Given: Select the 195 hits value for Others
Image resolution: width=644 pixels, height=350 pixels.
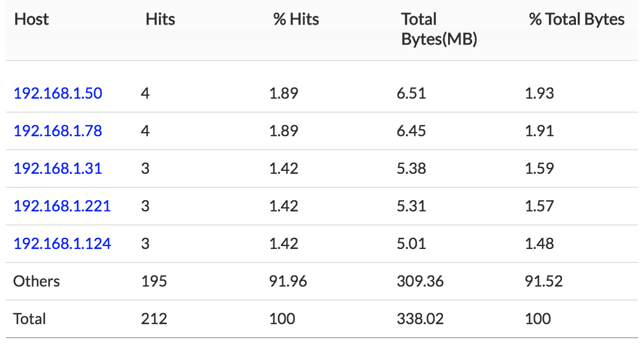Looking at the screenshot, I should point(154,281).
